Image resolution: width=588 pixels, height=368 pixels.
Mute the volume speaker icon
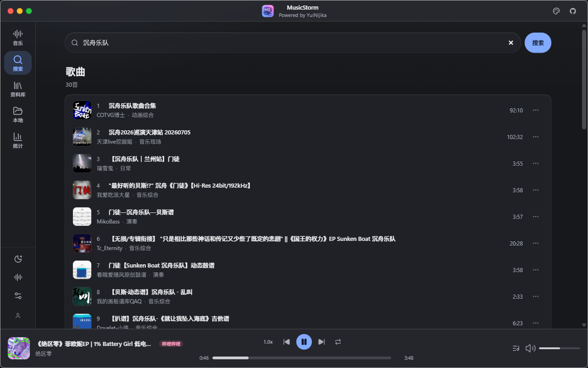[530, 348]
